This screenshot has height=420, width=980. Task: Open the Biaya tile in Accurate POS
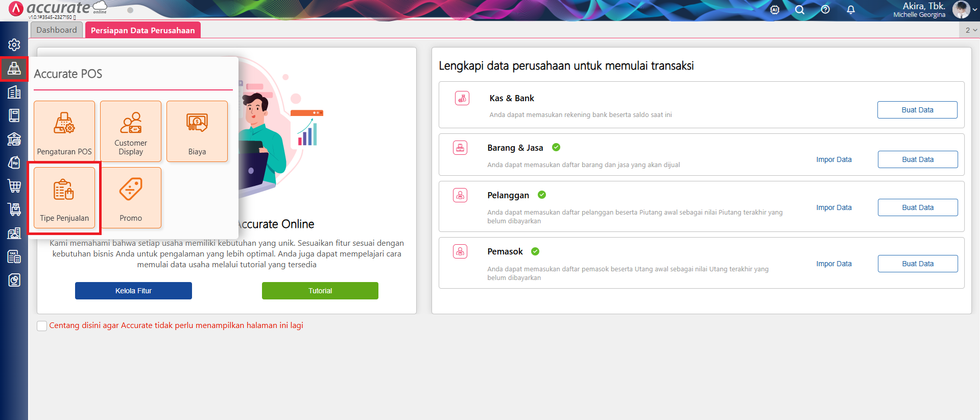pos(197,131)
